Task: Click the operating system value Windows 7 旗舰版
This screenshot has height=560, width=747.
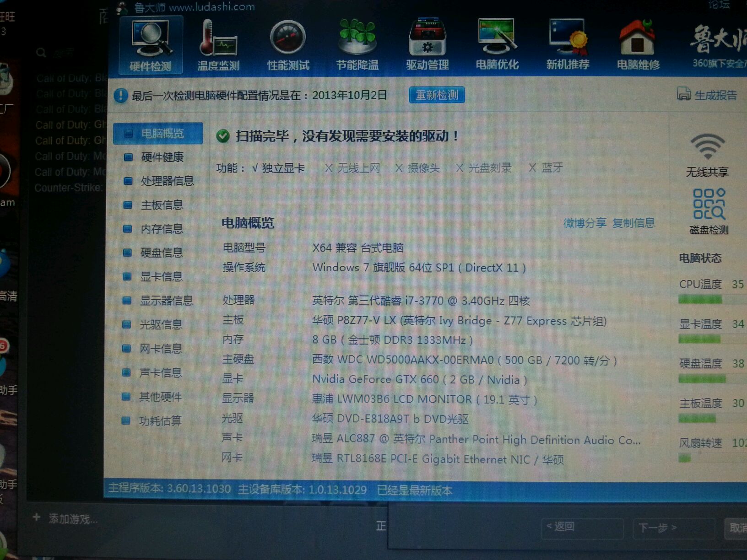Action: pos(419,267)
